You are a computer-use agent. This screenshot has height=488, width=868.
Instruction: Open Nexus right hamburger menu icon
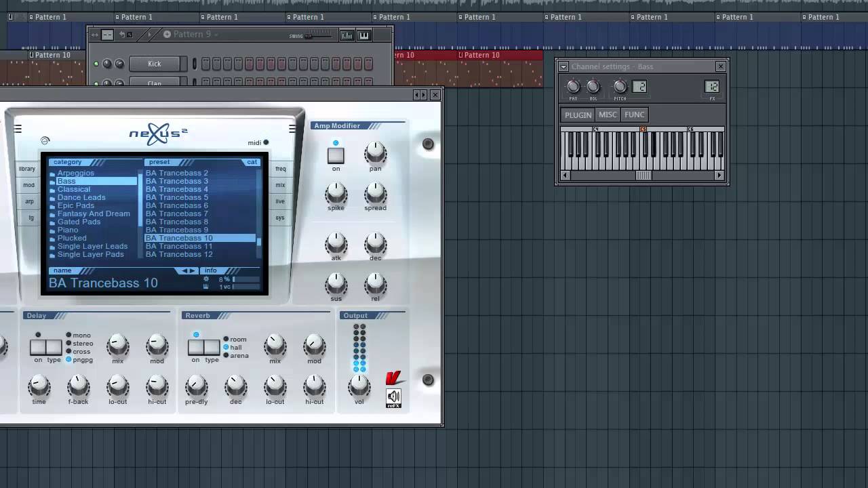click(292, 129)
